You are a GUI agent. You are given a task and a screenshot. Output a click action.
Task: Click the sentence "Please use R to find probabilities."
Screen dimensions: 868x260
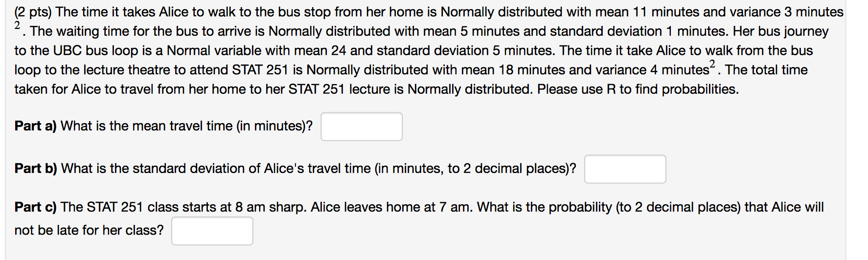(638, 89)
